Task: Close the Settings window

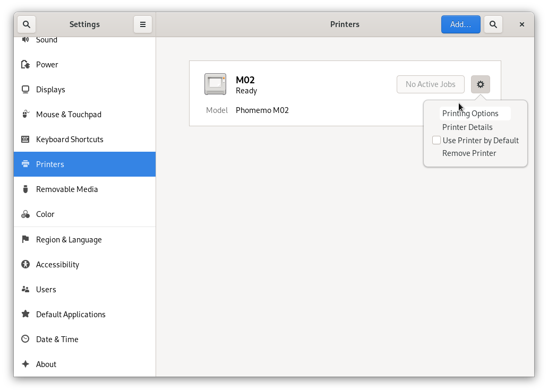Action: coord(522,24)
